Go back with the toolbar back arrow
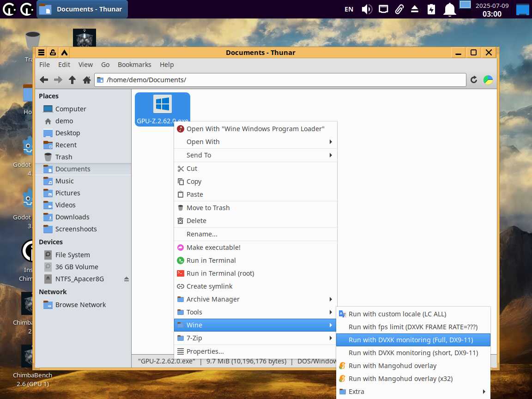Screen dimensions: 532x399 pos(44,80)
